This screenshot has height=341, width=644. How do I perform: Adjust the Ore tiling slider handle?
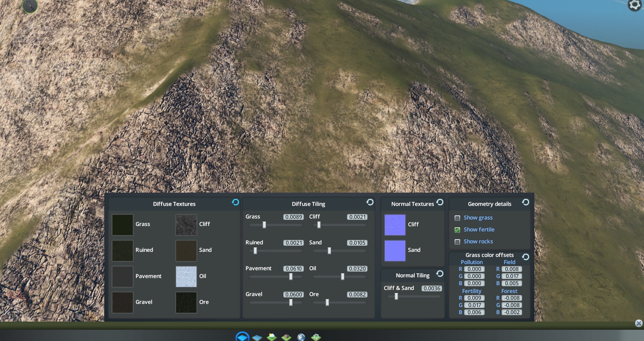[327, 302]
